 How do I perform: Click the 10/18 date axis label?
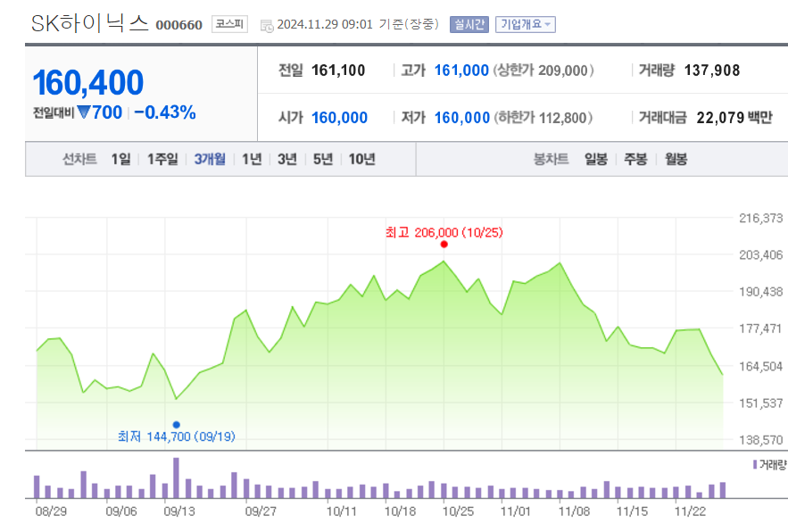coord(400,511)
